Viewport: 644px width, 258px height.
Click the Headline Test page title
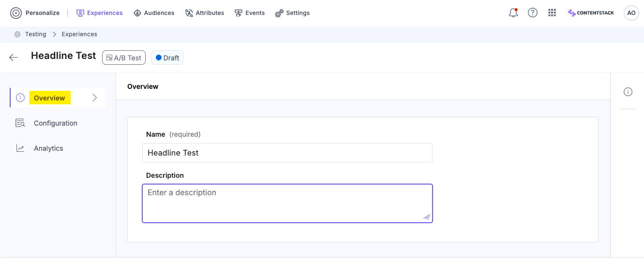pyautogui.click(x=63, y=56)
